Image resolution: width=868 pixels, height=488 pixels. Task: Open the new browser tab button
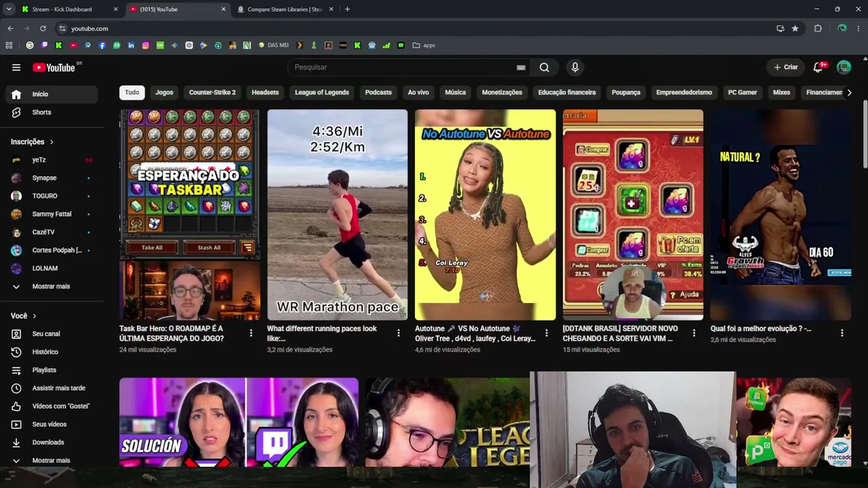(347, 9)
